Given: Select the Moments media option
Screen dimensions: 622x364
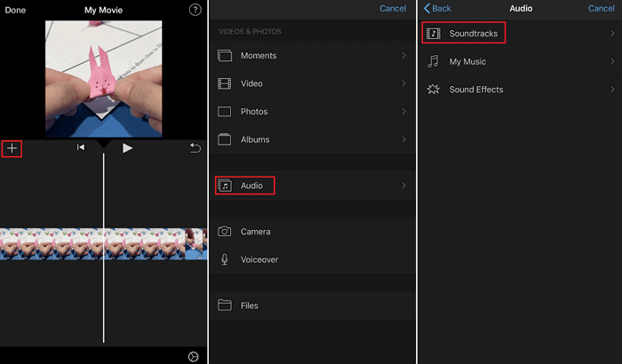Looking at the screenshot, I should (x=258, y=56).
